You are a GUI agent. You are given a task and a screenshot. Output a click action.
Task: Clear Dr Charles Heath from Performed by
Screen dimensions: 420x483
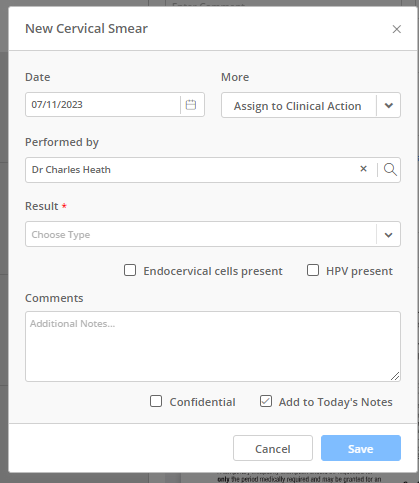coord(364,169)
